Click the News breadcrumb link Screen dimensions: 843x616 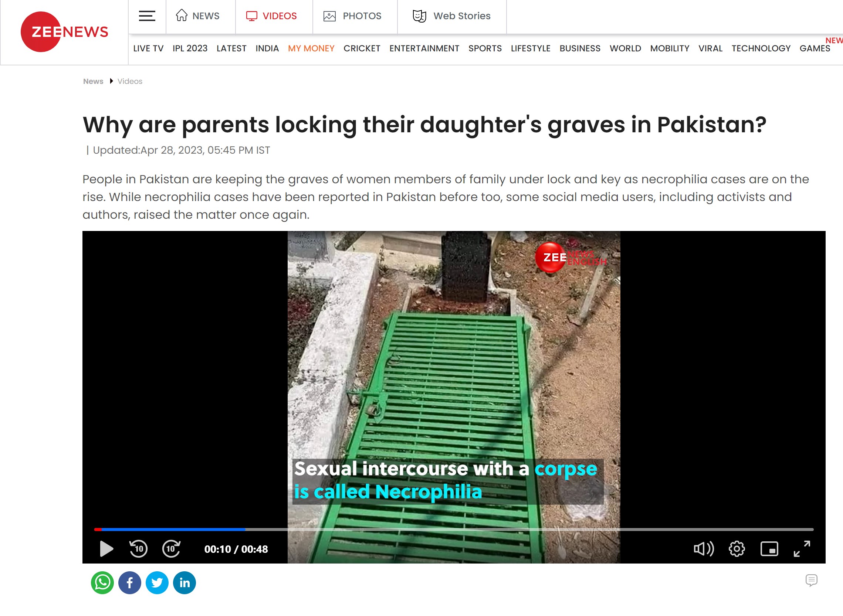tap(93, 81)
